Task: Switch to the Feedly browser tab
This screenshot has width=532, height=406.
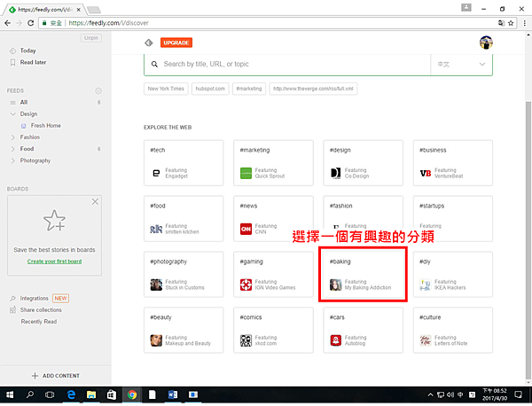Action: [x=44, y=10]
